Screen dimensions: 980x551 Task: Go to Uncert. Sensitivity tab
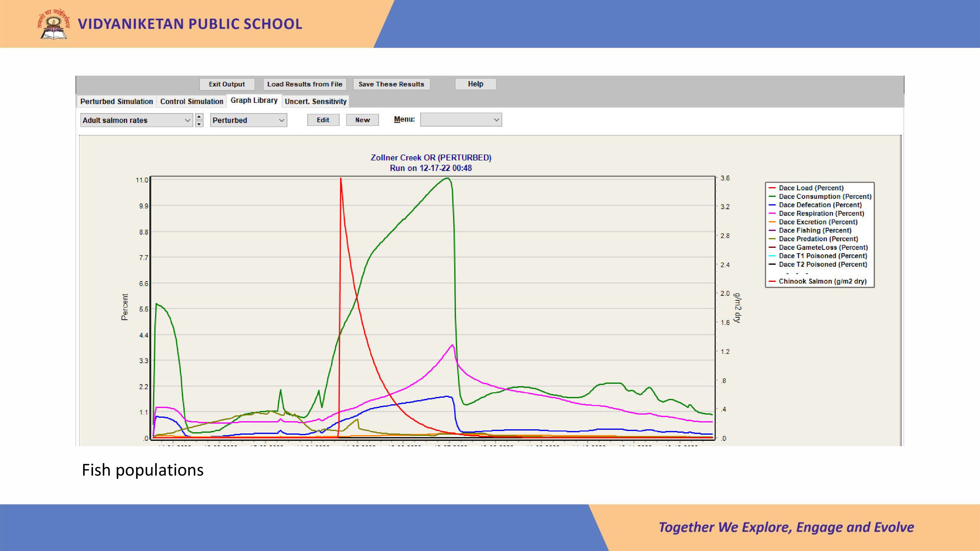point(315,102)
